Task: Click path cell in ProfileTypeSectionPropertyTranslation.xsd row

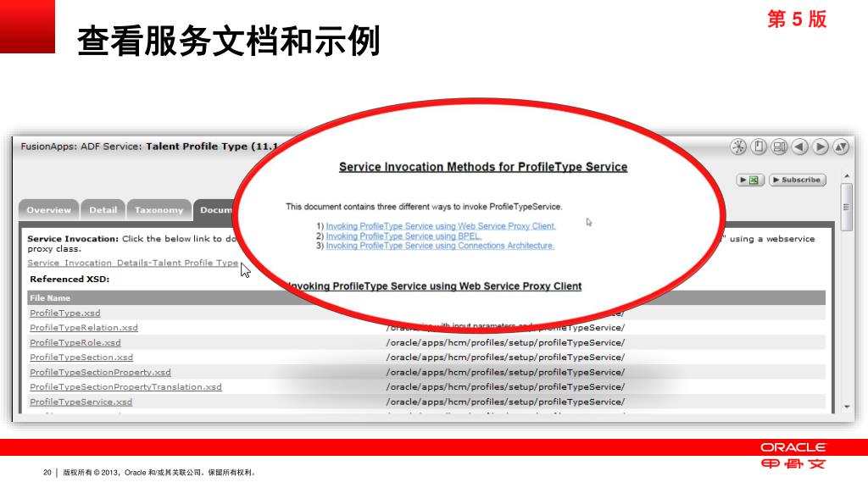Action: click(x=505, y=386)
